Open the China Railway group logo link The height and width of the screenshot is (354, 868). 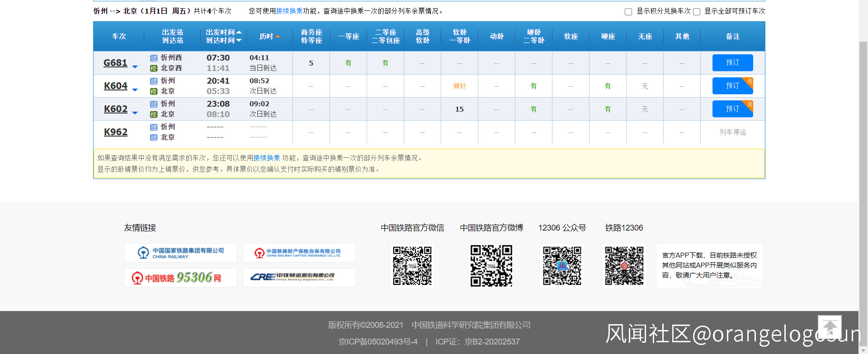(181, 253)
